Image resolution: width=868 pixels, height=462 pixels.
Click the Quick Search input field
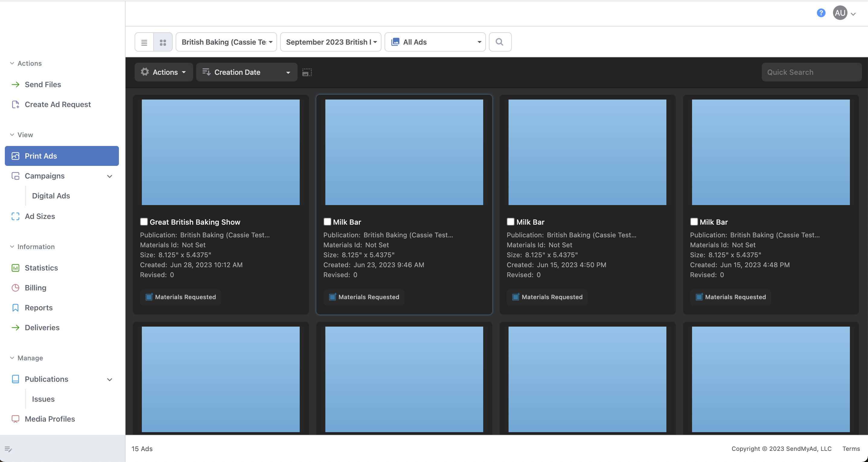(811, 72)
